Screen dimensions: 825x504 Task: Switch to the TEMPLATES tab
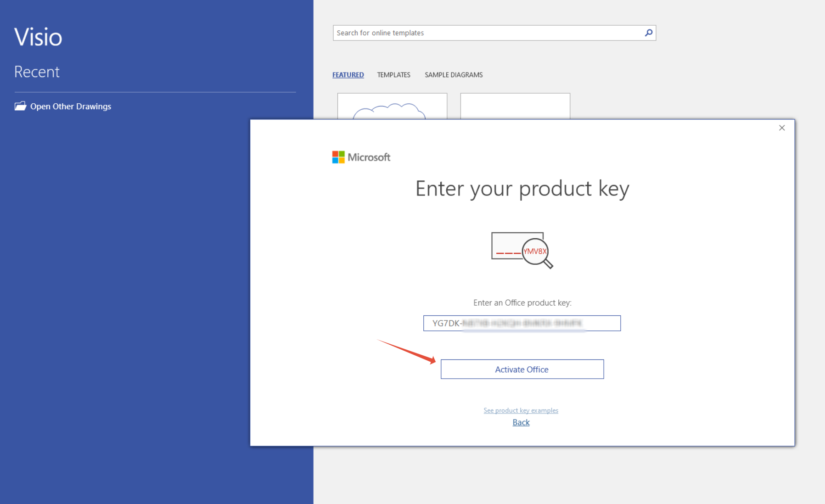pos(393,75)
